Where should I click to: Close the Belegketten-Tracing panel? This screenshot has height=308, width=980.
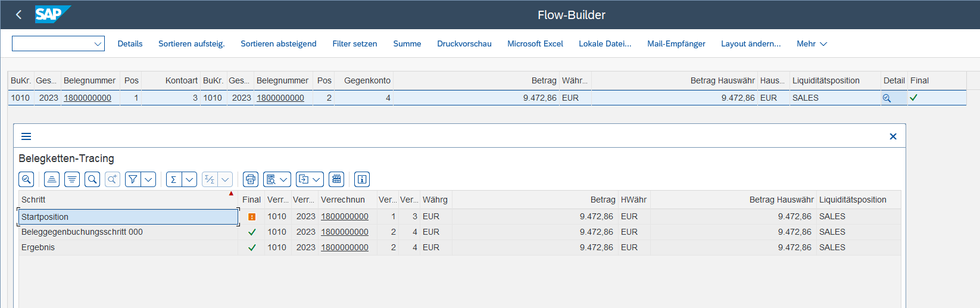click(892, 136)
